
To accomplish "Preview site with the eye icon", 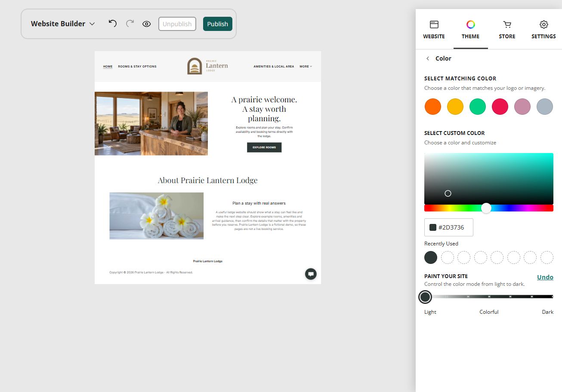I will pyautogui.click(x=146, y=24).
